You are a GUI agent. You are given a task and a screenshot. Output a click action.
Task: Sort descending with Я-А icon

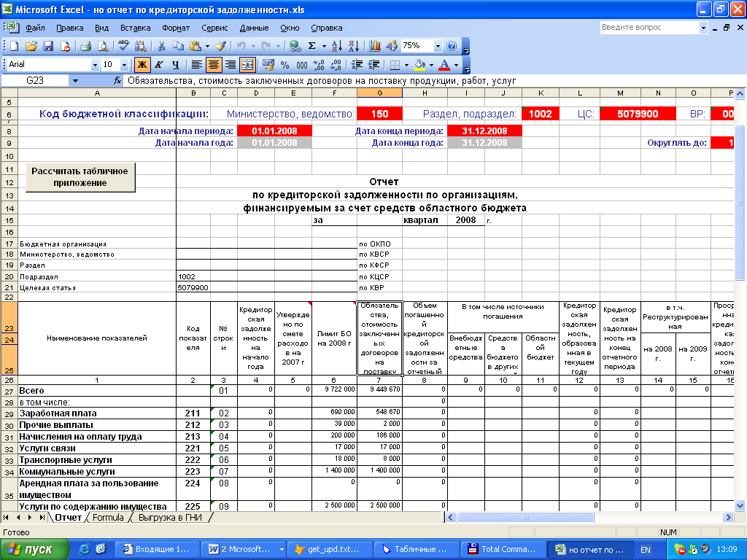point(354,46)
